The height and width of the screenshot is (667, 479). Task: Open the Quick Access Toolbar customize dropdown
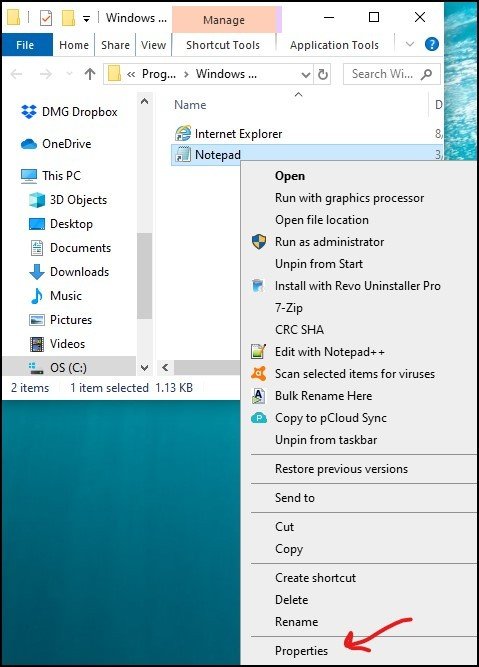coord(86,19)
